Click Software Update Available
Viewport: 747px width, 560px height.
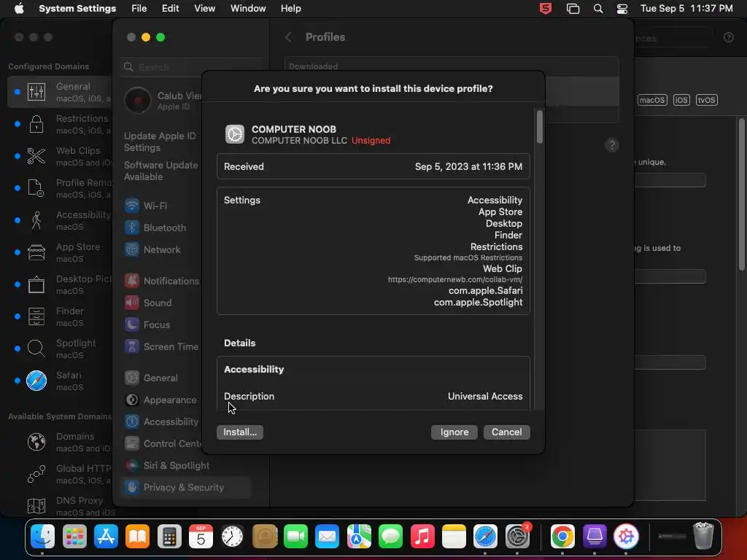point(161,171)
